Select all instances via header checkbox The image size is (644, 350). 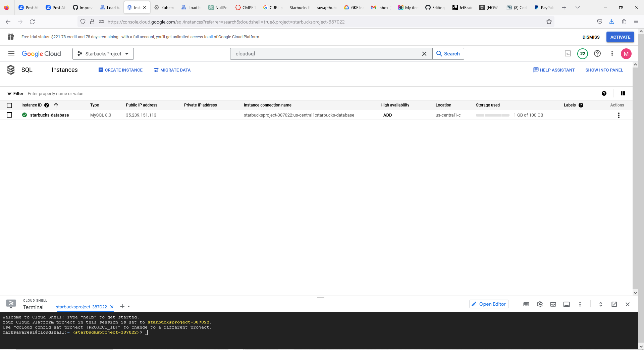9,105
